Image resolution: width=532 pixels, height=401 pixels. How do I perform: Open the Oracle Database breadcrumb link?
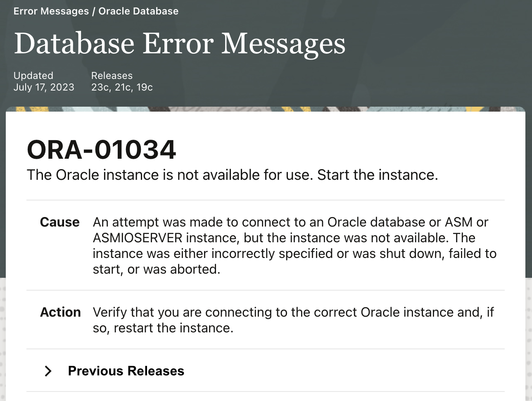138,11
